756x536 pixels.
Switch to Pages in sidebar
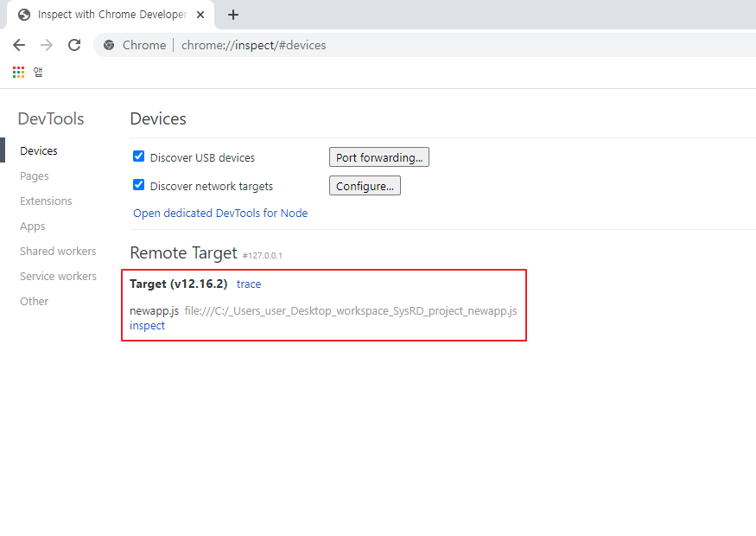point(35,176)
